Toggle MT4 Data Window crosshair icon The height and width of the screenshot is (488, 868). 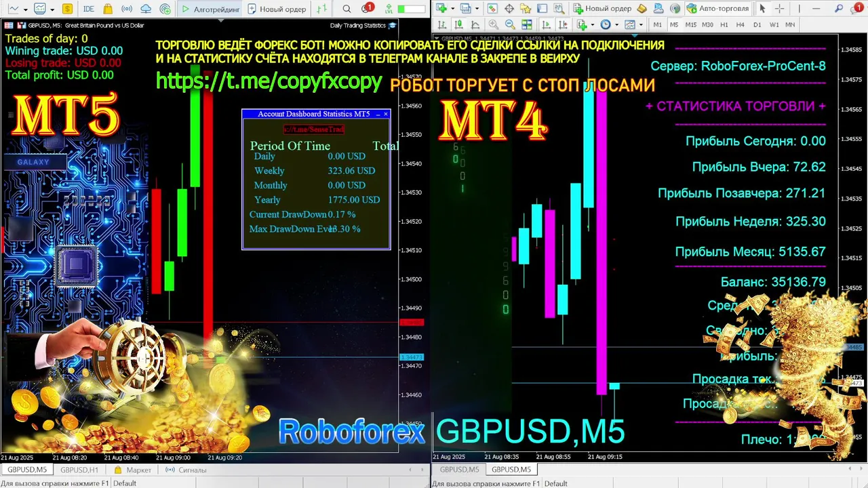509,9
